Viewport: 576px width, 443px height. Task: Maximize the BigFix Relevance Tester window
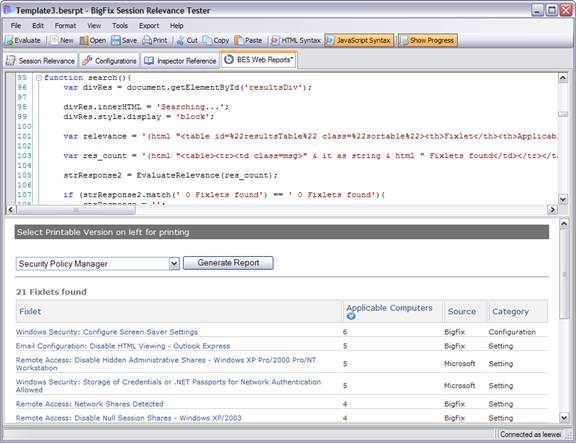(x=551, y=10)
